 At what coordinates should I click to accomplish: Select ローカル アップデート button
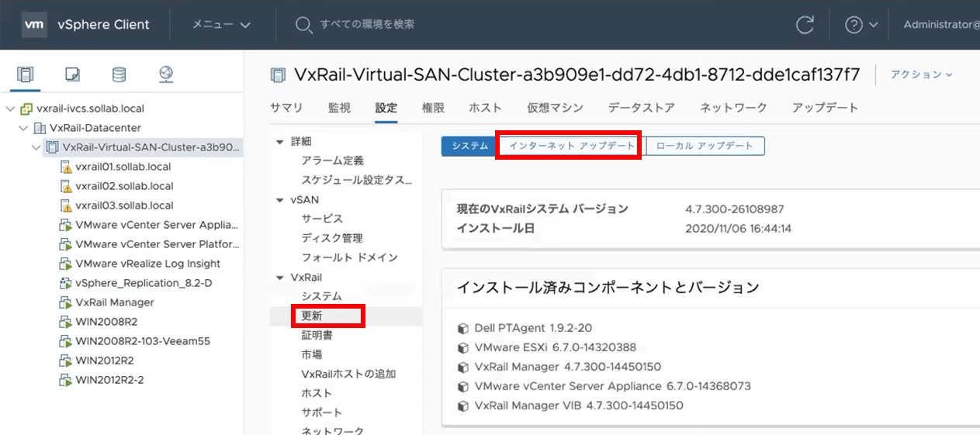(705, 146)
